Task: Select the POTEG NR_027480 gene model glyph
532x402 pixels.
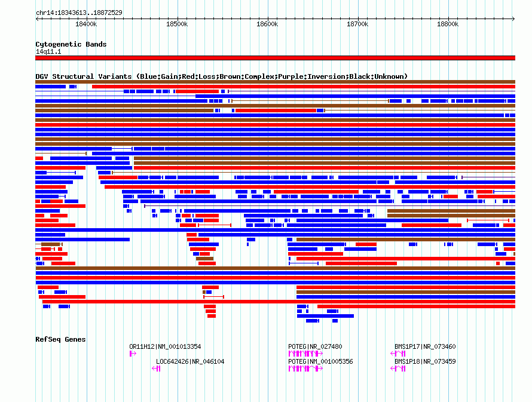Action: (305, 354)
